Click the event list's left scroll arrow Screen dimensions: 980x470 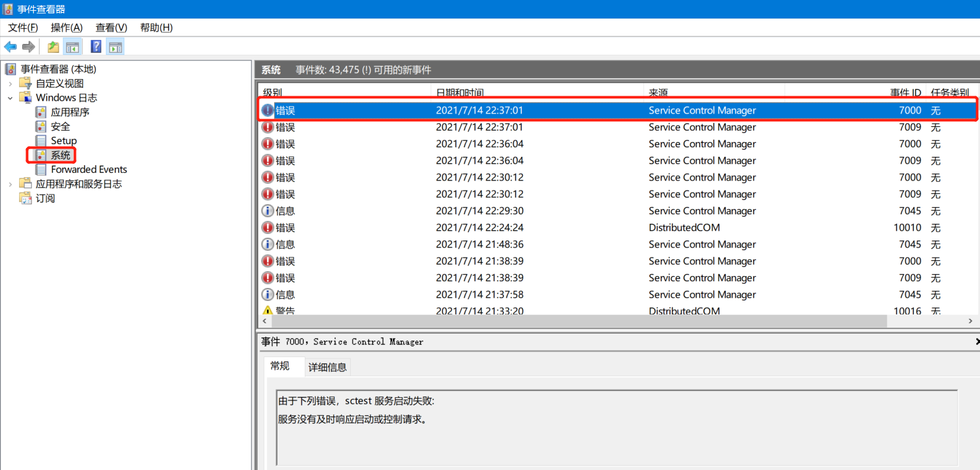click(263, 321)
